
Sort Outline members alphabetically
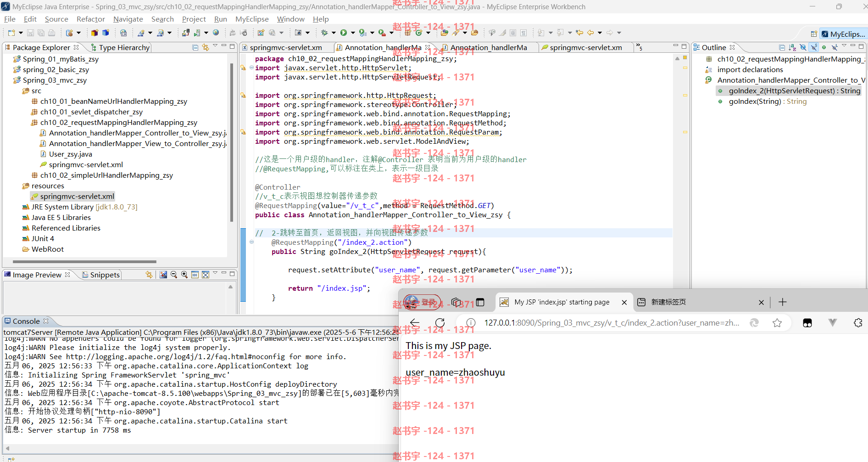(792, 47)
